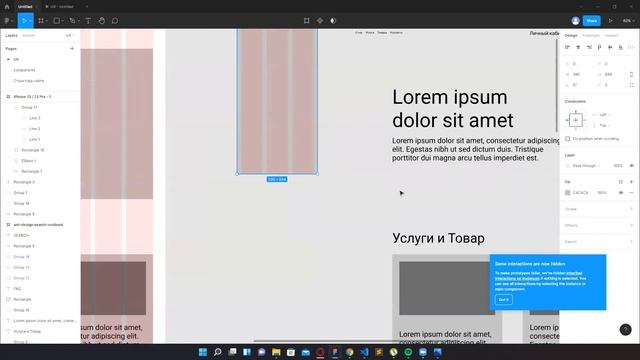The width and height of the screenshot is (640, 360).
Task: Open the Left horizontal constraint dropdown
Action: [x=604, y=115]
